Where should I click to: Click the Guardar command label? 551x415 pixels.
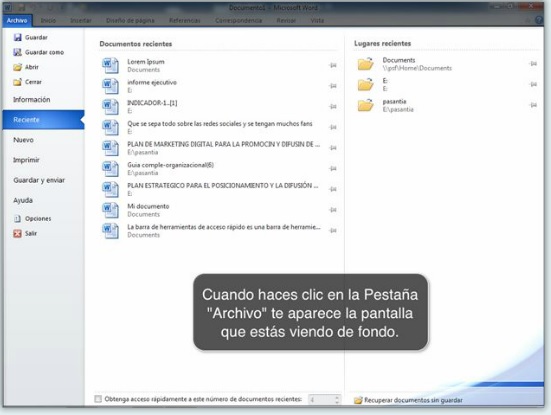[36, 37]
